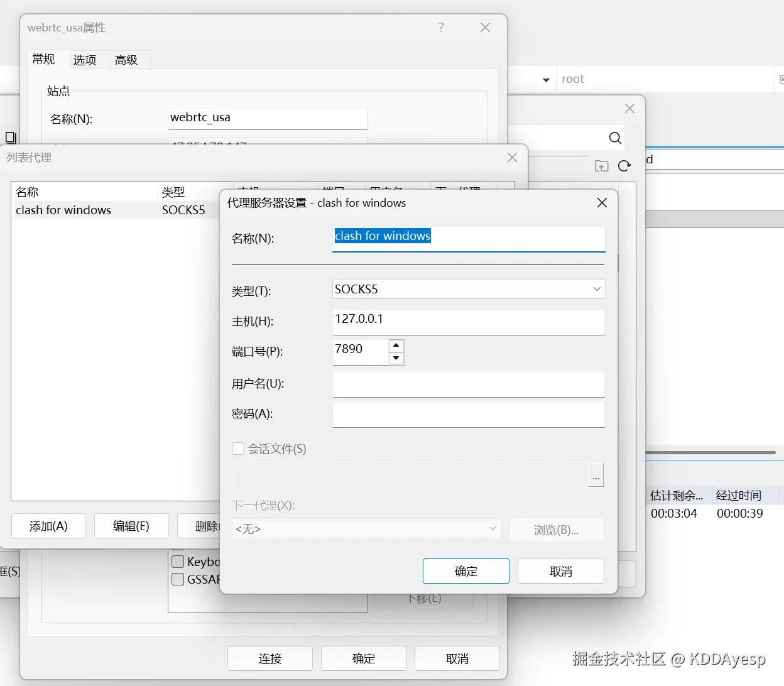Click the 00:03:04 estimated remaining value
The image size is (784, 686).
673,513
